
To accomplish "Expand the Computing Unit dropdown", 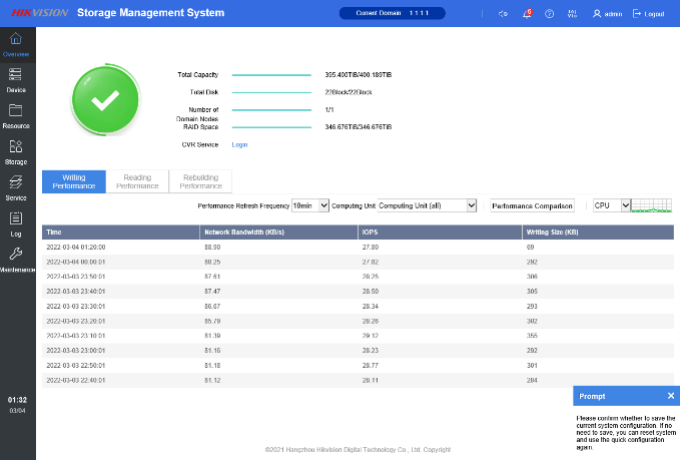I will click(x=427, y=205).
